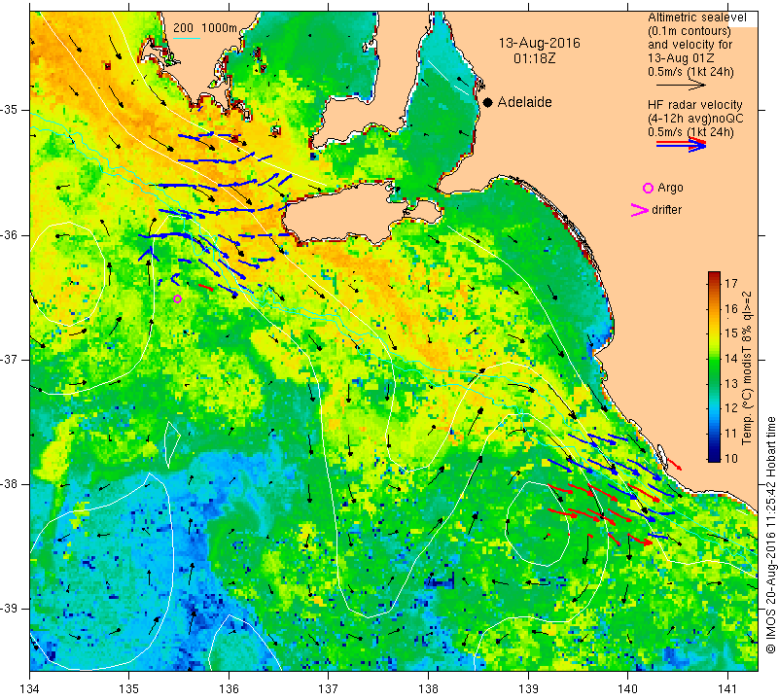Click the longitude 137 axis label
This screenshot has height=700, width=778.
coord(329,689)
